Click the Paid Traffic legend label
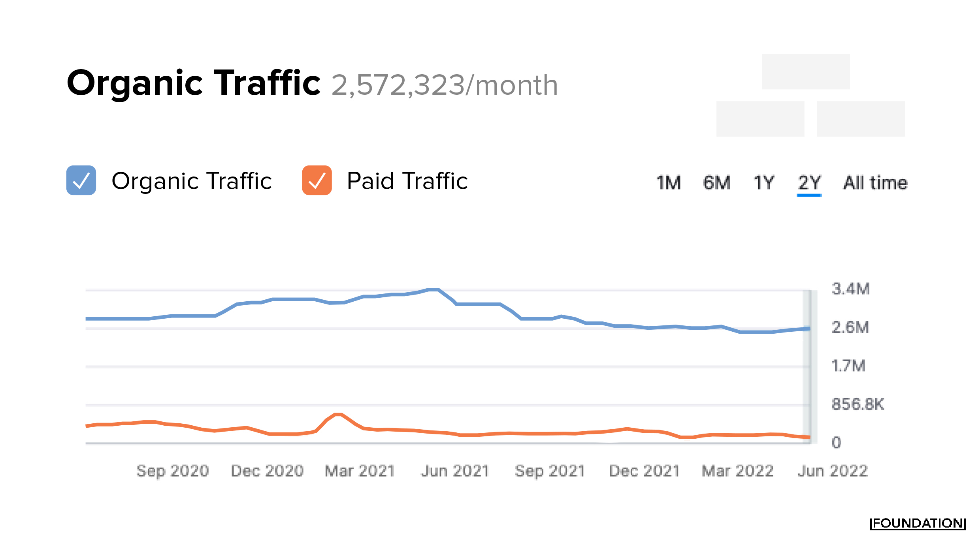980x541 pixels. click(407, 181)
